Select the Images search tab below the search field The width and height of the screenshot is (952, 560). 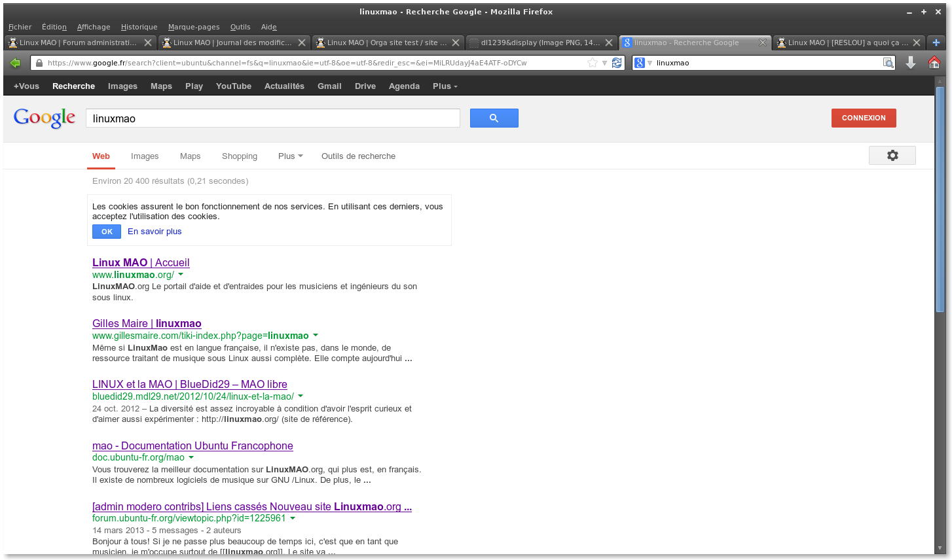pos(145,156)
